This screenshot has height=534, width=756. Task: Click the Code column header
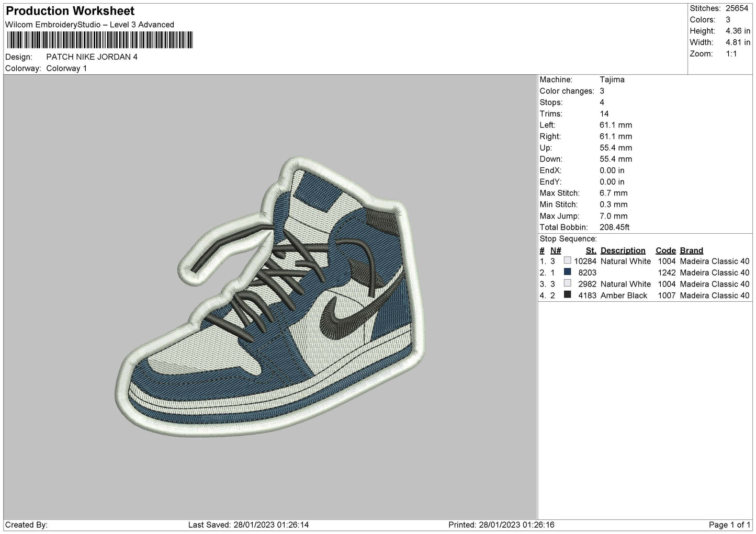point(665,251)
